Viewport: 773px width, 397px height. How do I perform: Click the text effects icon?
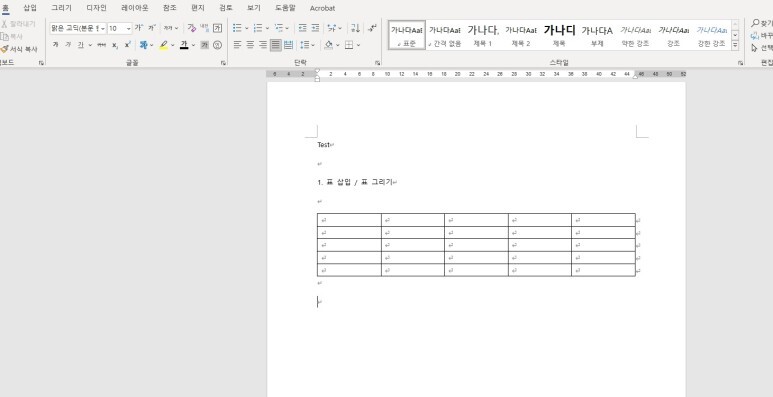coord(143,45)
